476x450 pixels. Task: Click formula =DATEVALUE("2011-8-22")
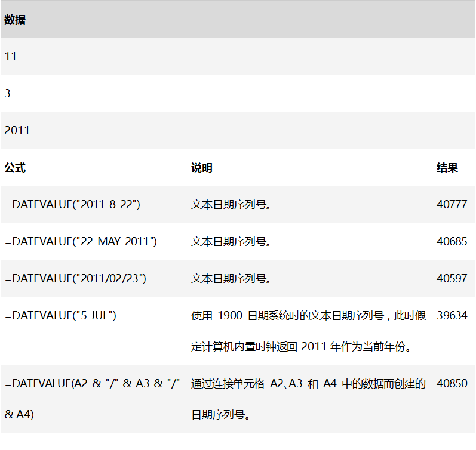[x=72, y=205]
